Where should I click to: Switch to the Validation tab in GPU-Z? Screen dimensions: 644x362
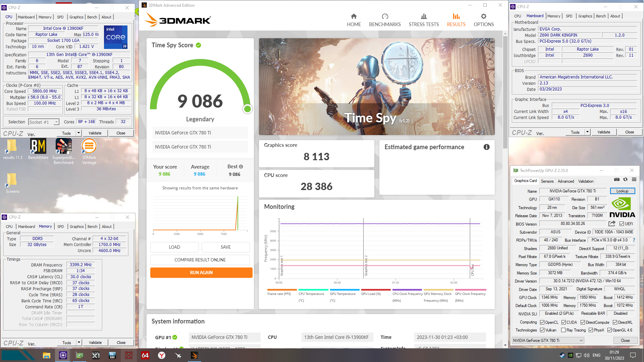point(586,181)
